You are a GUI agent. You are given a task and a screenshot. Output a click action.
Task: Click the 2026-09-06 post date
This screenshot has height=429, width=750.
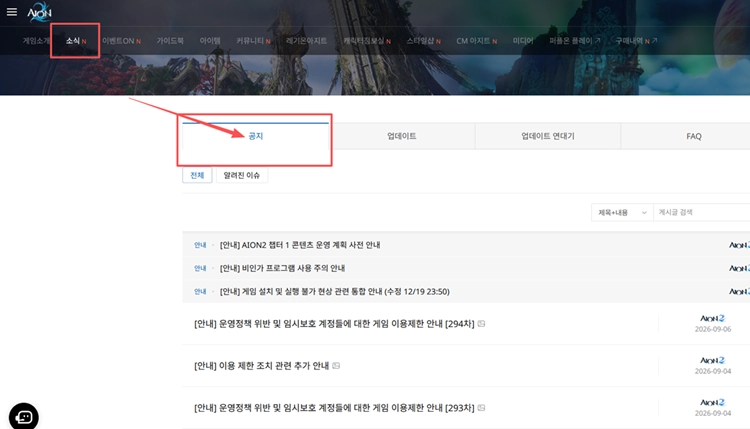[x=713, y=329]
